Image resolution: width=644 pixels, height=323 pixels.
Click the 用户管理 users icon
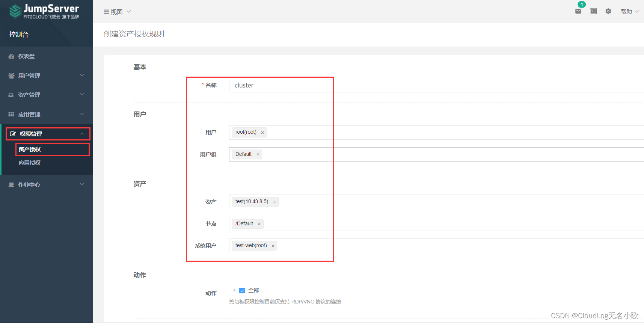tap(11, 75)
